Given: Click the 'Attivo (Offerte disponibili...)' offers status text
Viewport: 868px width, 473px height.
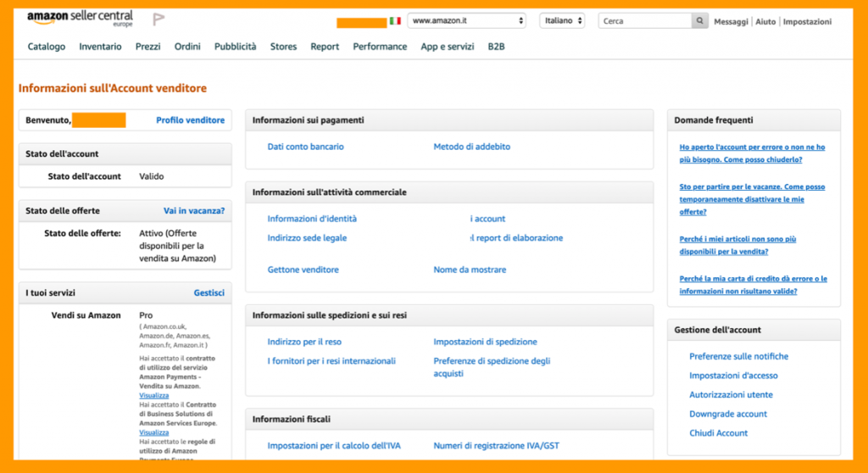Looking at the screenshot, I should pos(177,246).
